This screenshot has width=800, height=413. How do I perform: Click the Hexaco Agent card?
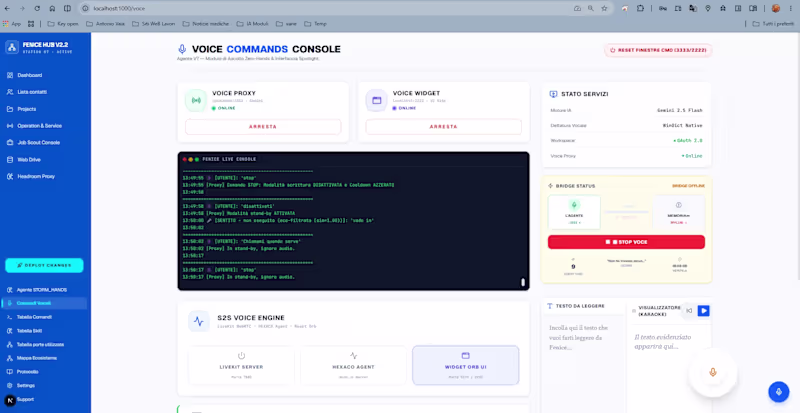[x=354, y=366]
